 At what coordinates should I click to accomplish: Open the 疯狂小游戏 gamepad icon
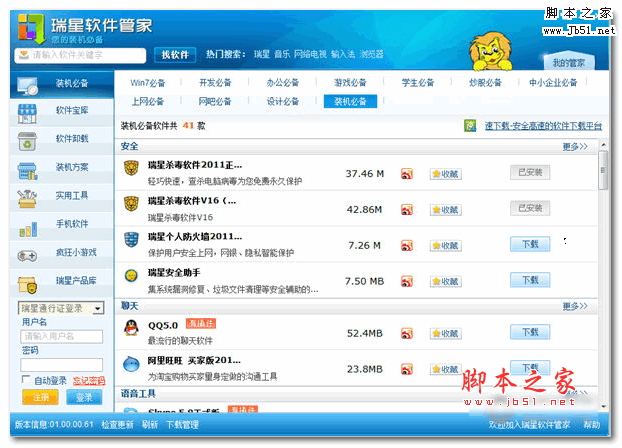27,256
